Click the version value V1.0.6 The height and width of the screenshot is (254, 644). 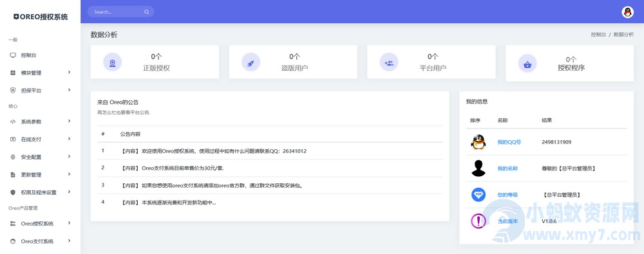click(x=549, y=221)
